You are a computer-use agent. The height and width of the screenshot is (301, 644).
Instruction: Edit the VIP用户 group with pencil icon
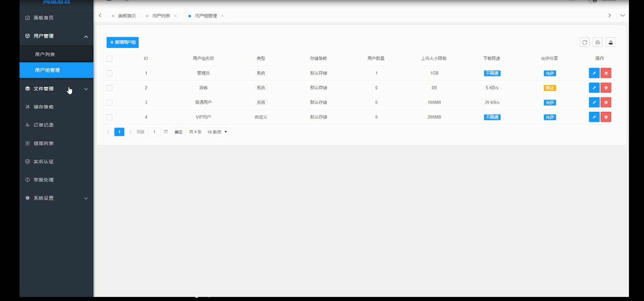[x=594, y=117]
